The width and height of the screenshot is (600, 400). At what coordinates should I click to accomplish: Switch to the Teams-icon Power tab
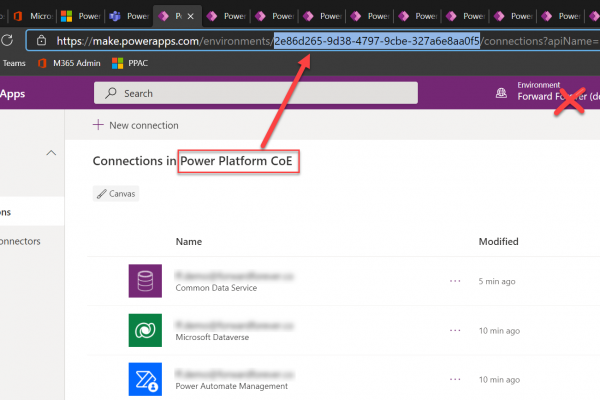129,16
